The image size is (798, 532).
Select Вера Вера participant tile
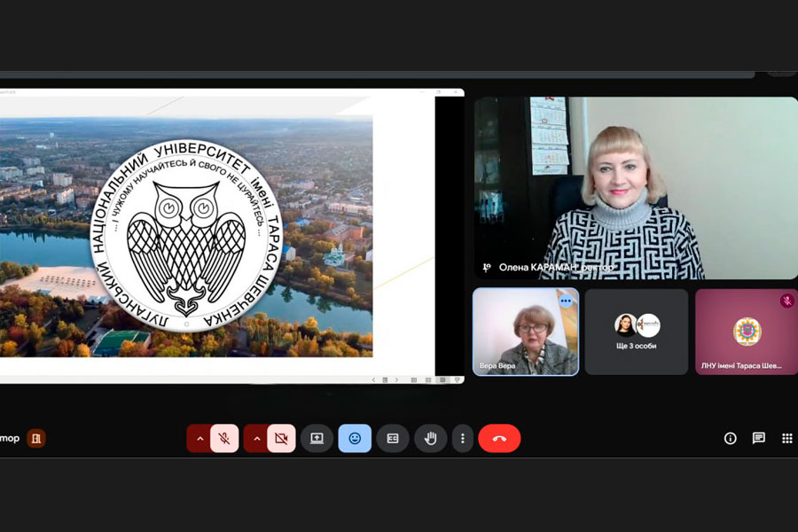pyautogui.click(x=526, y=332)
